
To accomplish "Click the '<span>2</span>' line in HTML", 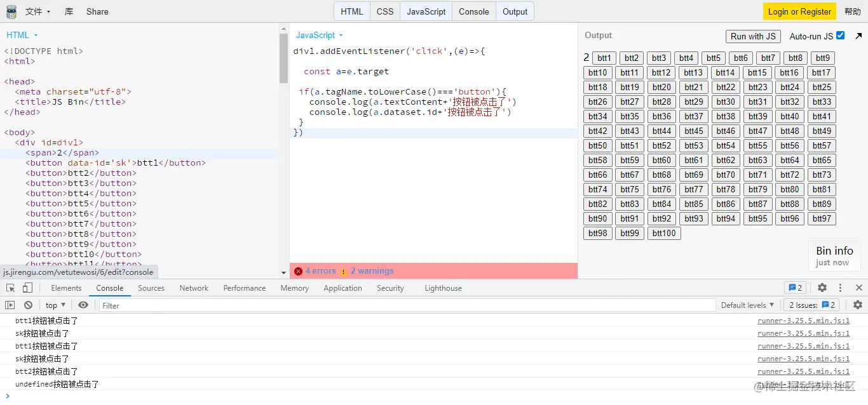I will (x=62, y=153).
